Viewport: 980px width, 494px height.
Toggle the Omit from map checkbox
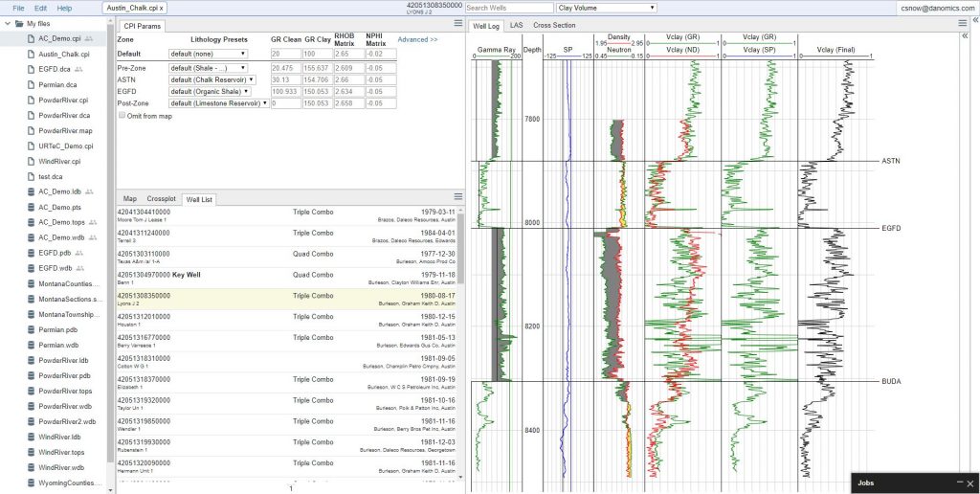pos(122,116)
